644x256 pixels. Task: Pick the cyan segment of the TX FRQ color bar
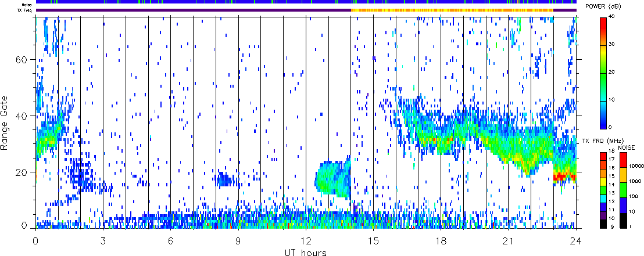pos(603,199)
